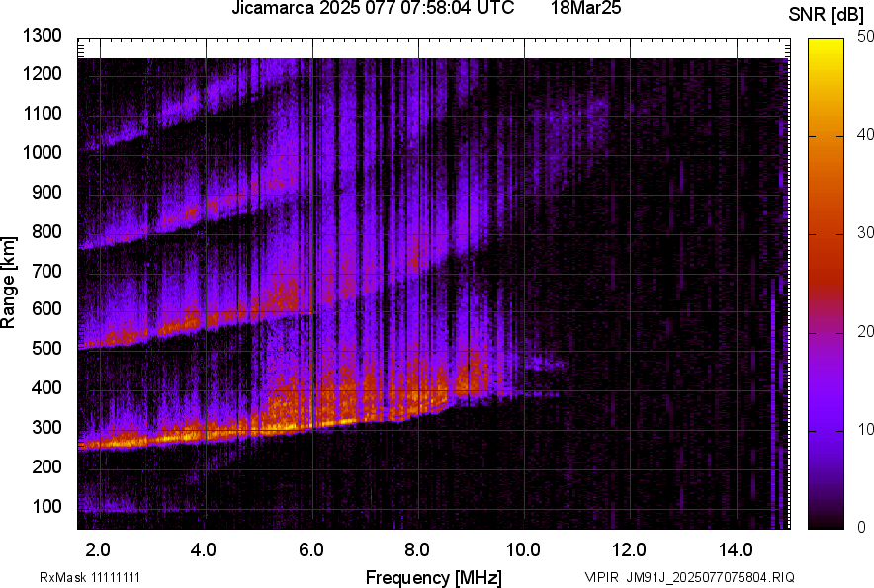Click colorbar tick label '10'
Image resolution: width=874 pixels, height=588 pixels.
(866, 429)
